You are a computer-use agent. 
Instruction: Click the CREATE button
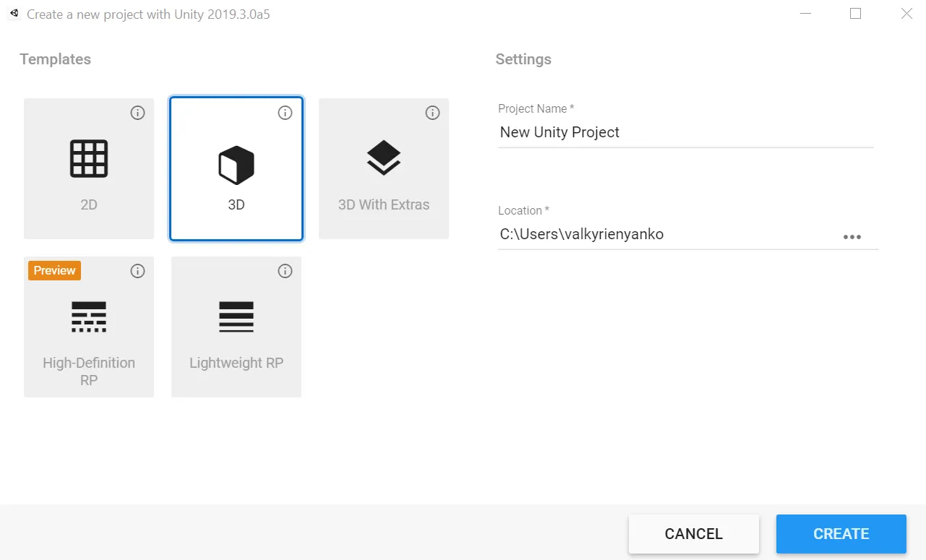[841, 534]
